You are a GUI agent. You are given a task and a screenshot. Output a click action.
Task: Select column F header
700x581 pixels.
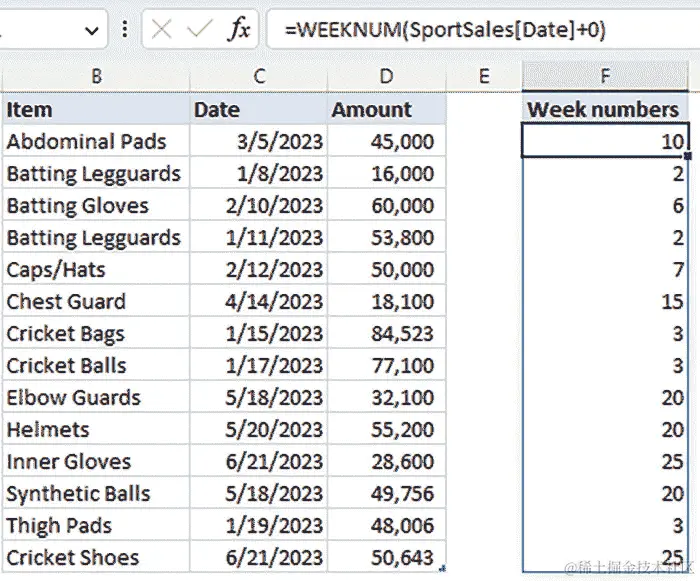pos(605,76)
